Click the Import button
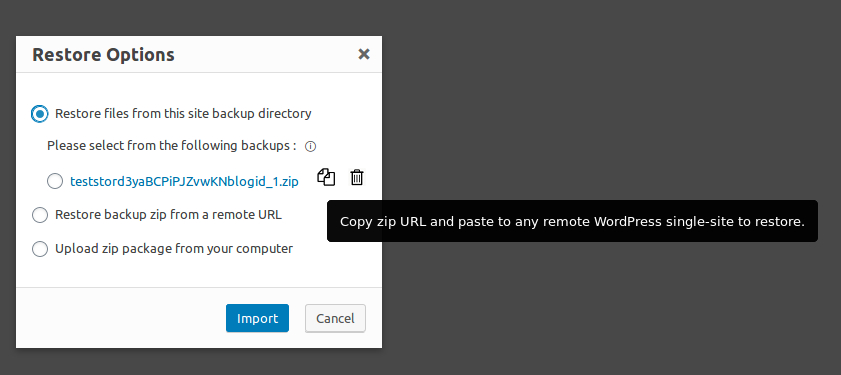841x375 pixels. tap(257, 318)
